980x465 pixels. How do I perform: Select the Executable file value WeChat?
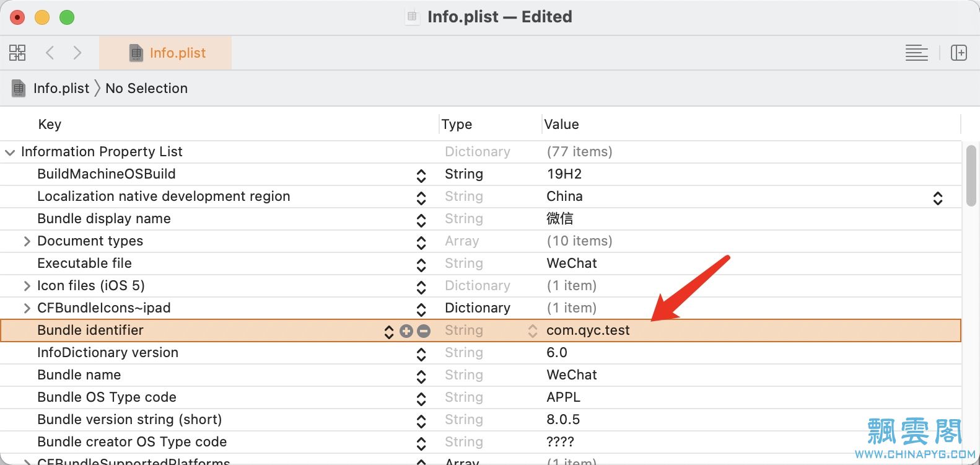coord(572,263)
